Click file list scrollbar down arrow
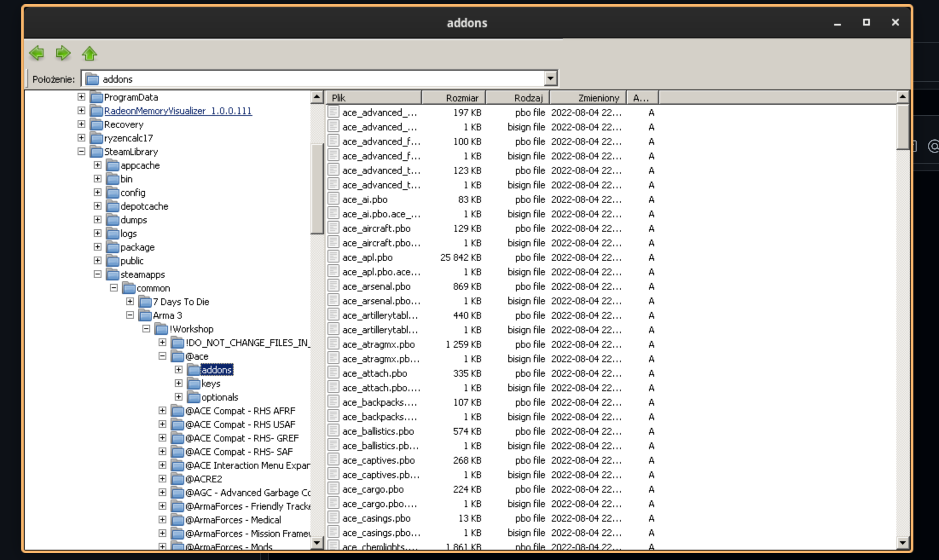939x560 pixels. [902, 543]
